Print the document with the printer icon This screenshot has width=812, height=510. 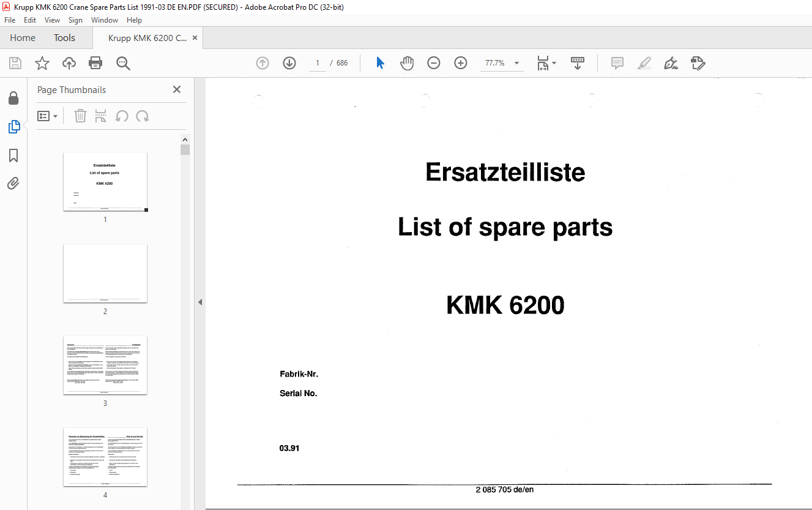tap(95, 63)
